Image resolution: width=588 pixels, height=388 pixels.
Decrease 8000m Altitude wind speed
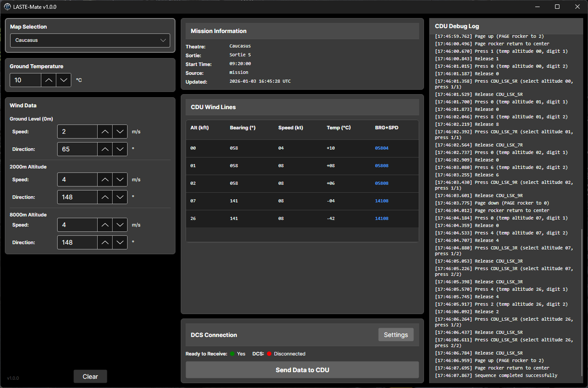pyautogui.click(x=120, y=225)
